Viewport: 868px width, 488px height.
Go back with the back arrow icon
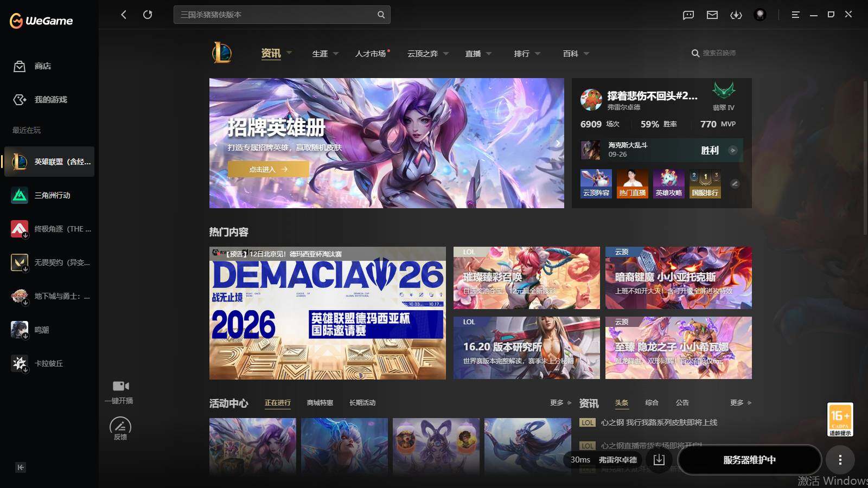click(124, 15)
